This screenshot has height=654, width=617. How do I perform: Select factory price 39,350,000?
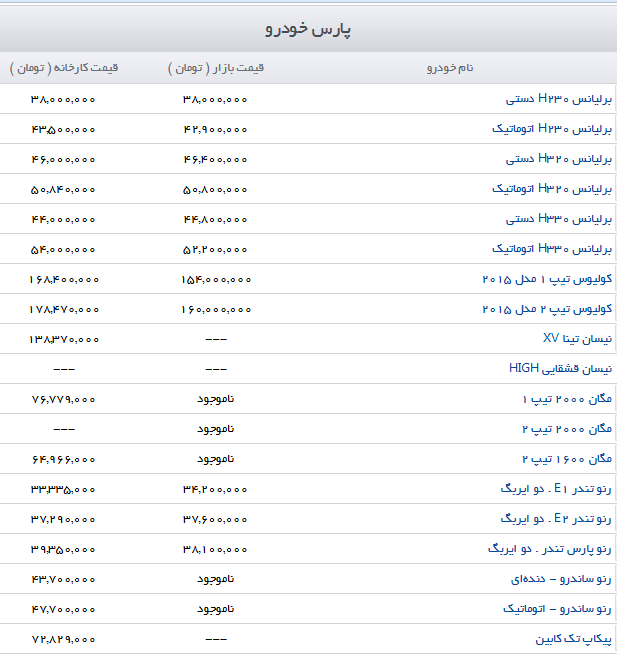63,550
